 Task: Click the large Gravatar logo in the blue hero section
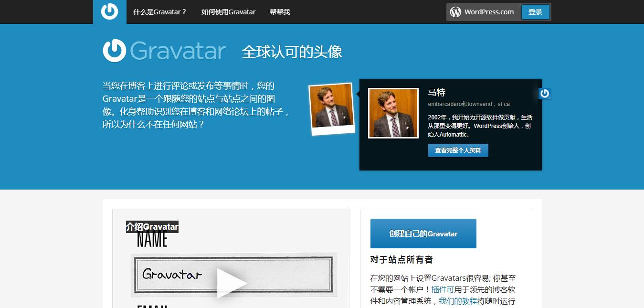[x=165, y=50]
